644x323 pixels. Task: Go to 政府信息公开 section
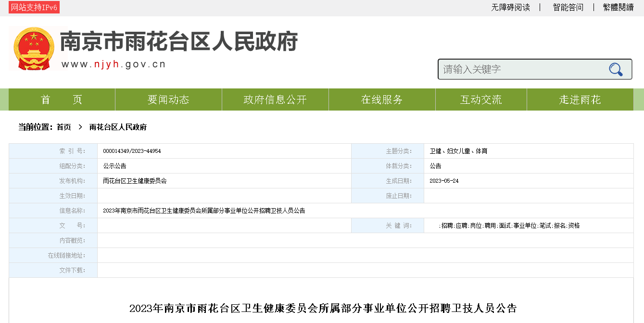(275, 100)
